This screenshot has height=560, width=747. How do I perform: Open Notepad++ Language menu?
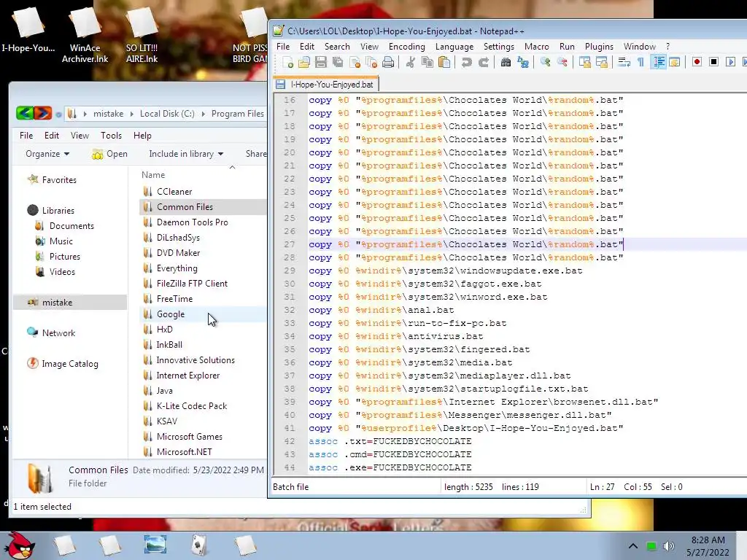click(454, 47)
